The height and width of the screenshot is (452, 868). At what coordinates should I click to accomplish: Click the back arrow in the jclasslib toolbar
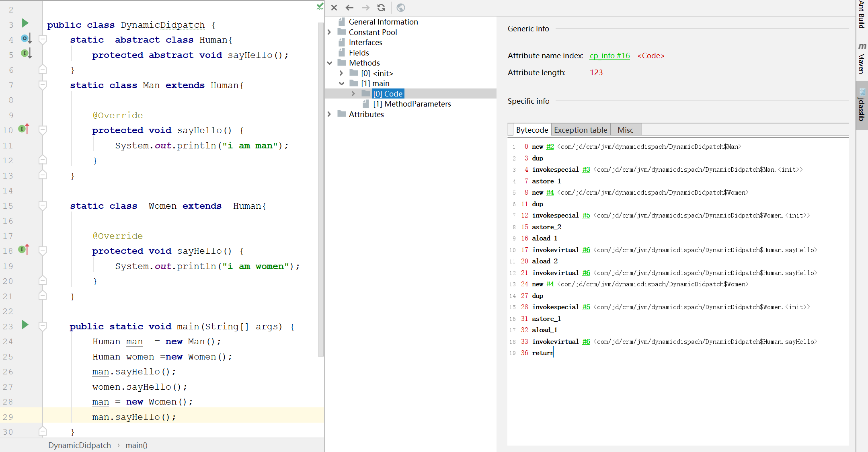[x=349, y=8]
